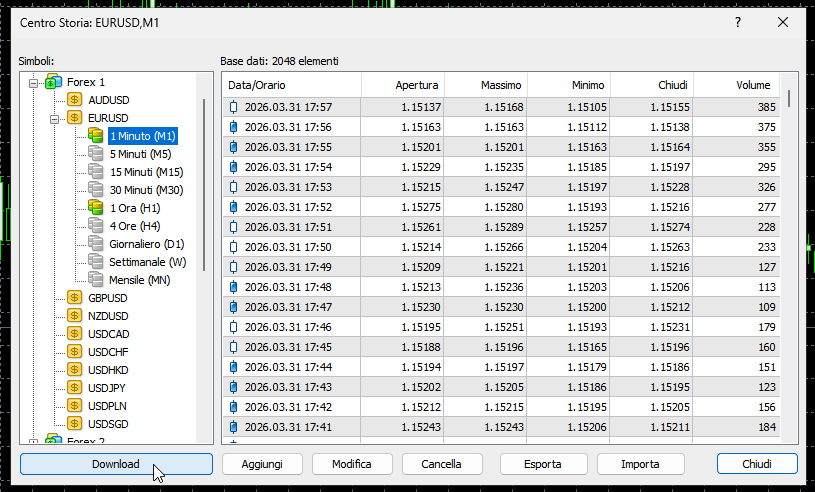Select the 5 Minuti (M5) timeframe
Viewport: 815px width, 492px height.
(x=140, y=154)
